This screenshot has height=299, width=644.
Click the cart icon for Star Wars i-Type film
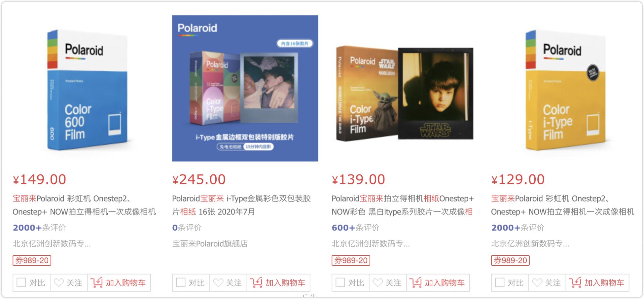(416, 283)
